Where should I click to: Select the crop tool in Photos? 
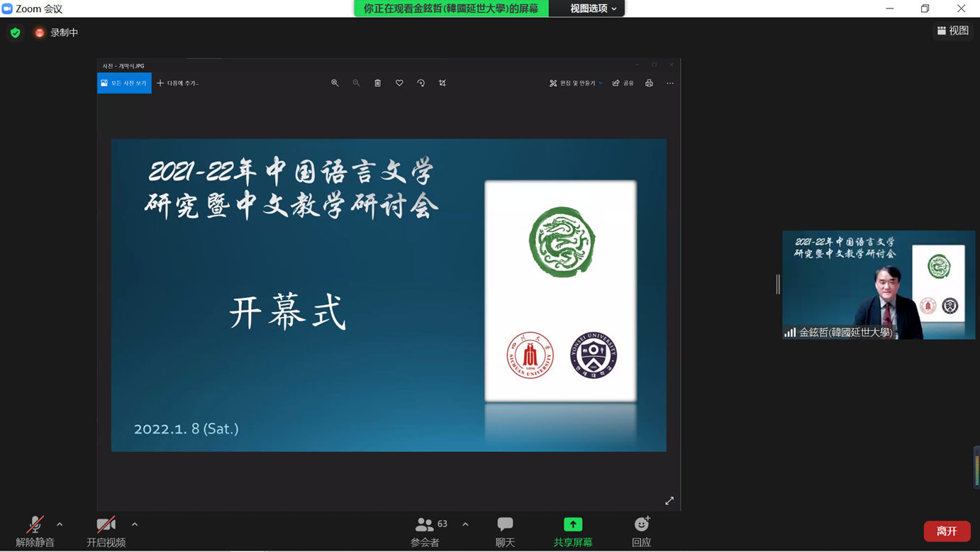[x=442, y=83]
